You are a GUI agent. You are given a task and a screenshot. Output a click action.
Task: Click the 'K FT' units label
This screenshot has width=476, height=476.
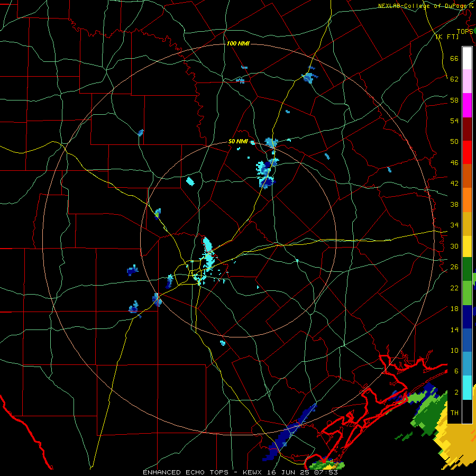tap(447, 37)
